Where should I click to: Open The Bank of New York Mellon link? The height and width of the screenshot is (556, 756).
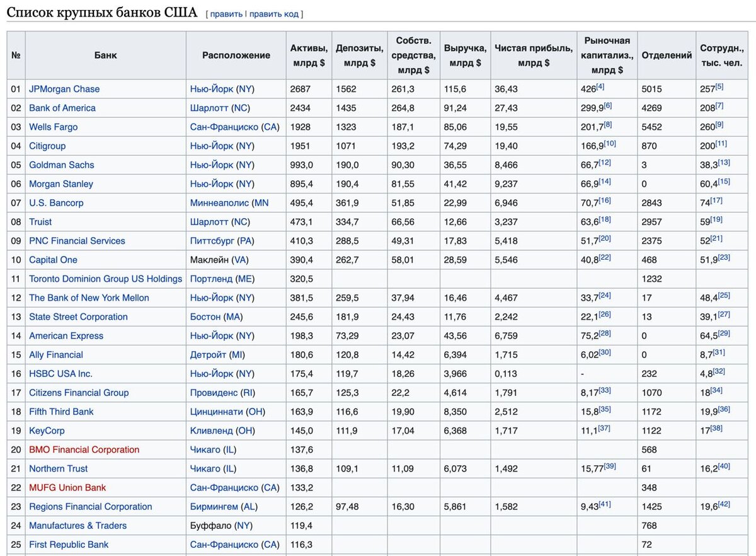click(89, 298)
